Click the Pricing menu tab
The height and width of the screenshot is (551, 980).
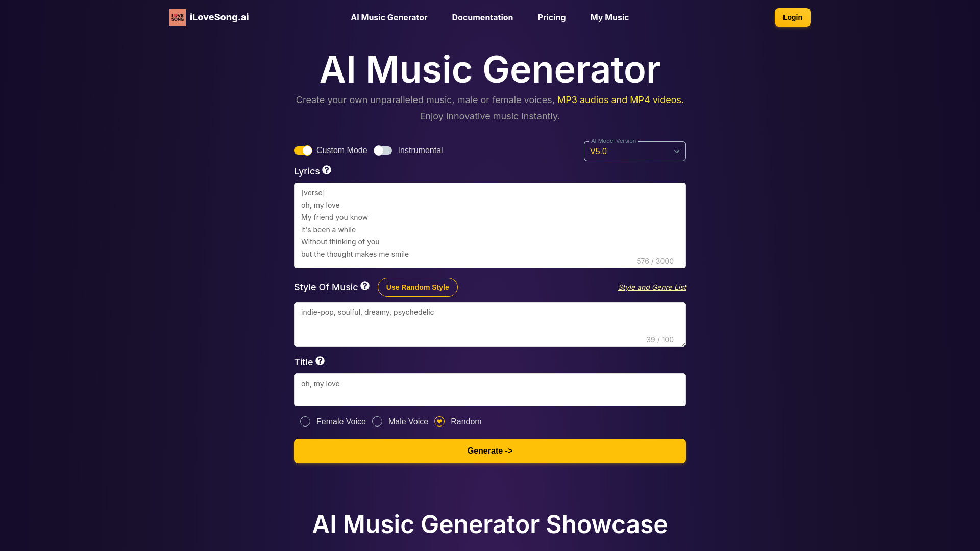[x=551, y=17]
